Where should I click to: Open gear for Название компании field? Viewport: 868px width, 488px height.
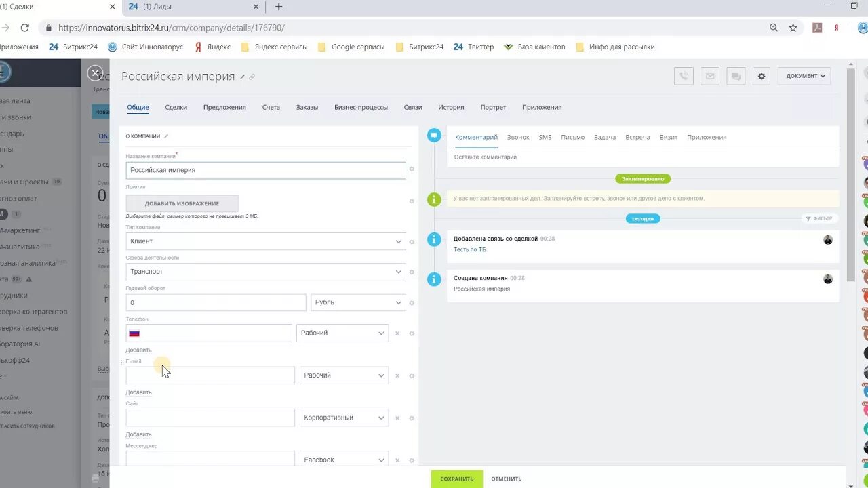coord(412,169)
